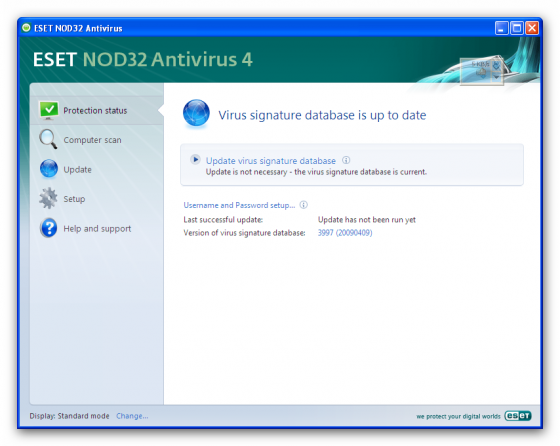560x446 pixels.
Task: Show info for Update virus signature database
Action: pyautogui.click(x=346, y=160)
